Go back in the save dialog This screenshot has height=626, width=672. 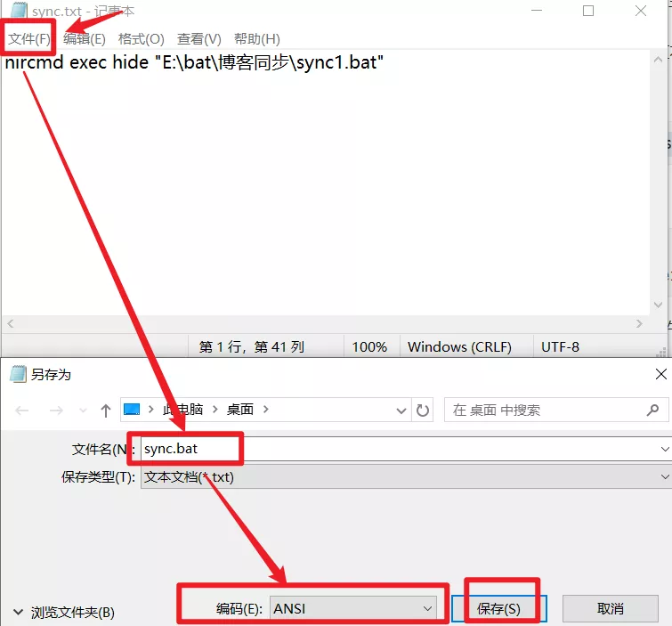pos(22,411)
